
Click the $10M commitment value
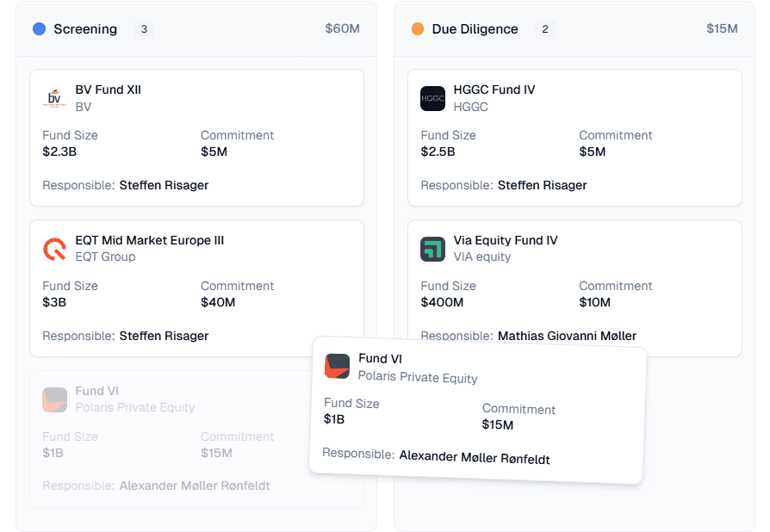[594, 302]
